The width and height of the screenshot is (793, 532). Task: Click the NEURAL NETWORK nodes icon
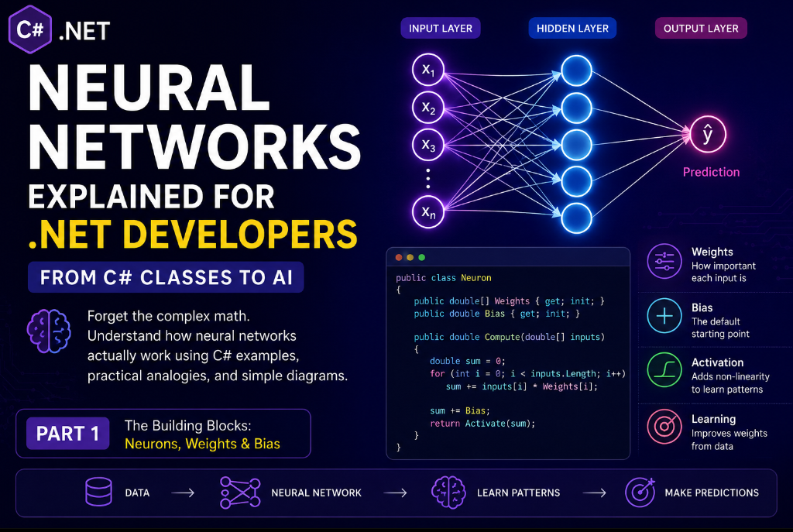click(x=240, y=493)
